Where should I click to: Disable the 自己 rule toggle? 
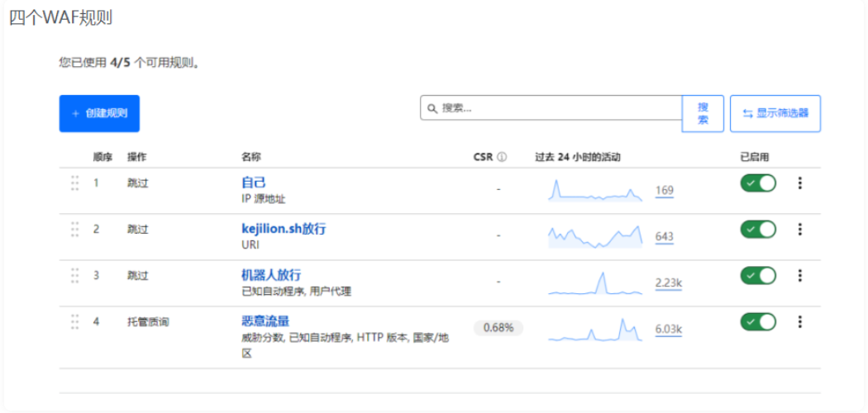(758, 183)
